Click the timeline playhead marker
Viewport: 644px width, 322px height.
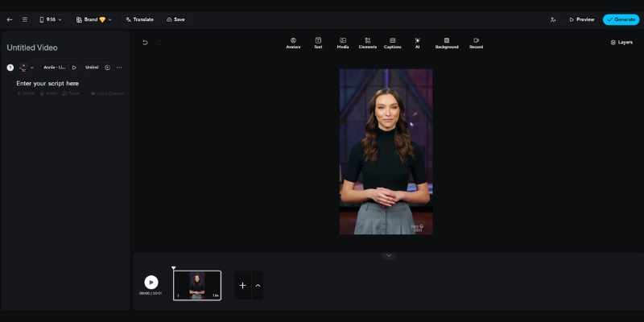pyautogui.click(x=173, y=268)
